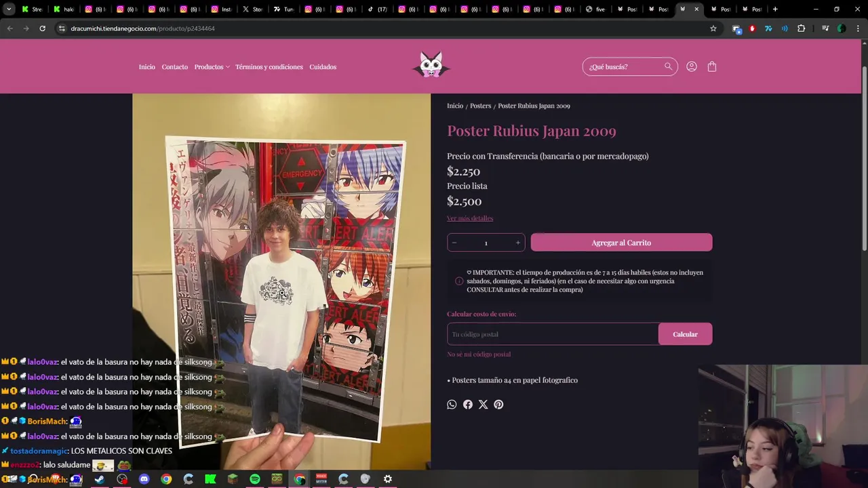Close the active browser tab
Viewport: 868px width, 488px height.
coord(696,9)
